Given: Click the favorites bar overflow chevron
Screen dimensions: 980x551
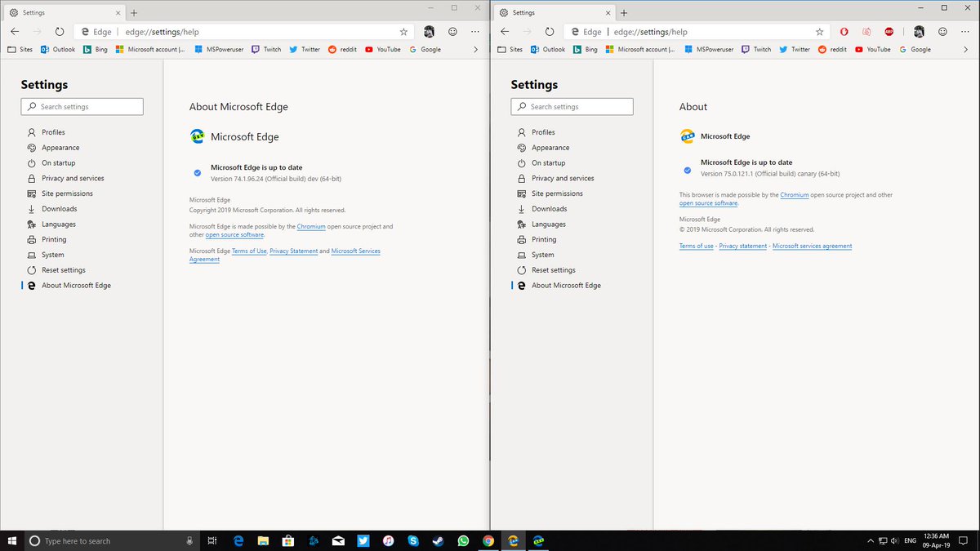Looking at the screenshot, I should point(476,49).
